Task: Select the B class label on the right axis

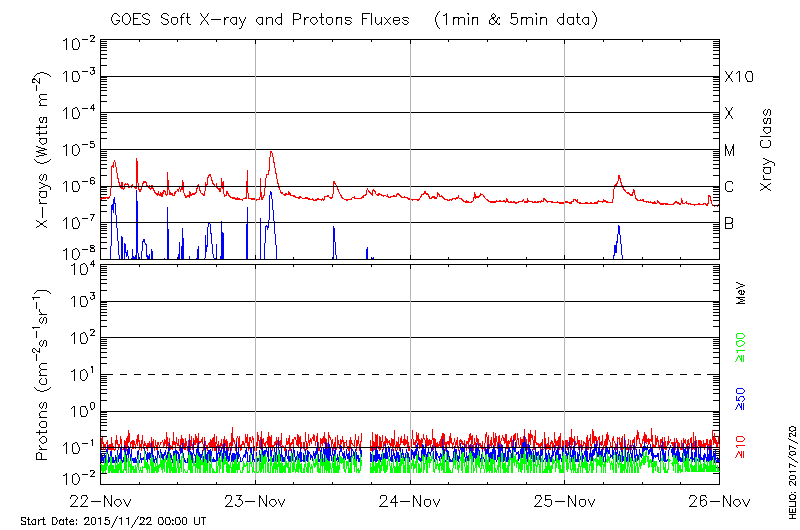Action: (x=729, y=223)
